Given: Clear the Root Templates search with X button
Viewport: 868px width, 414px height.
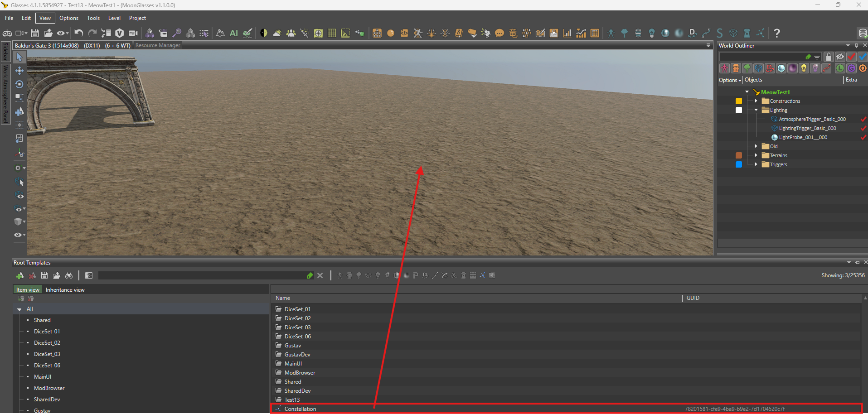Looking at the screenshot, I should pyautogui.click(x=320, y=275).
